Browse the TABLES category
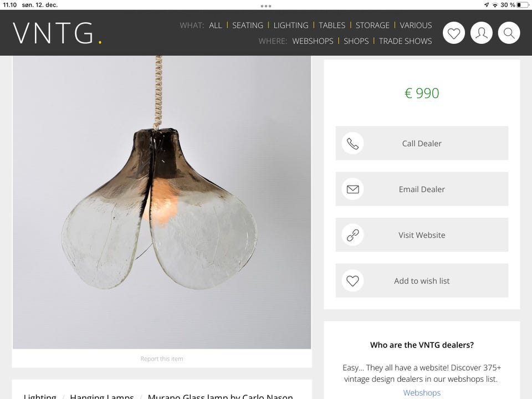The width and height of the screenshot is (532, 399). click(331, 25)
